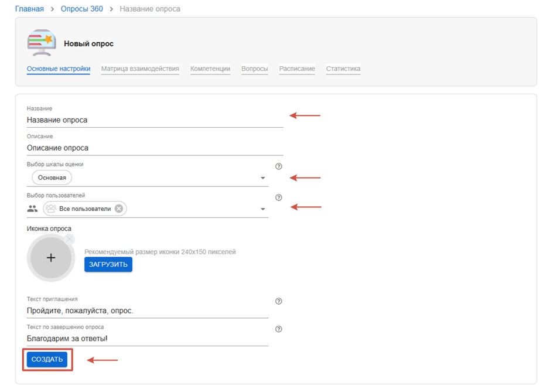Return to 'Главная' via breadcrumb
The height and width of the screenshot is (392, 553).
point(29,9)
